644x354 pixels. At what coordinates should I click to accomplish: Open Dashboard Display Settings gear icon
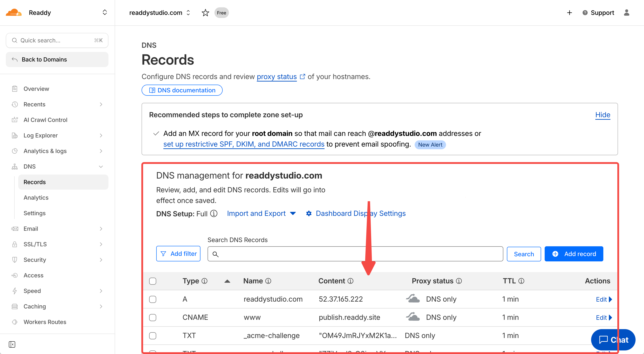pyautogui.click(x=309, y=214)
